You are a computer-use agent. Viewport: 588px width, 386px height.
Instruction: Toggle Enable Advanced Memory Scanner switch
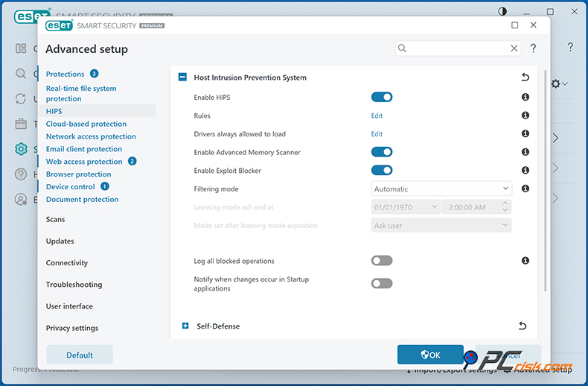tap(382, 152)
